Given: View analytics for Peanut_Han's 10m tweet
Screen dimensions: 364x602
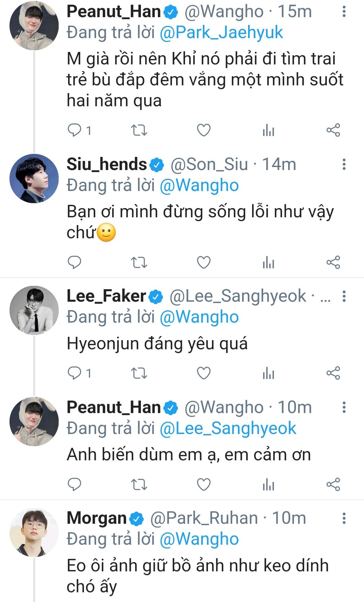Looking at the screenshot, I should (x=268, y=485).
